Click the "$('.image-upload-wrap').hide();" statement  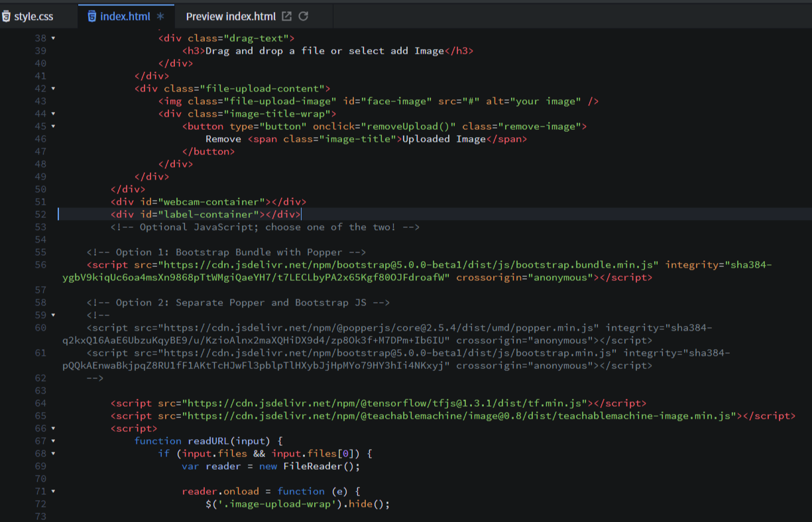click(x=298, y=504)
